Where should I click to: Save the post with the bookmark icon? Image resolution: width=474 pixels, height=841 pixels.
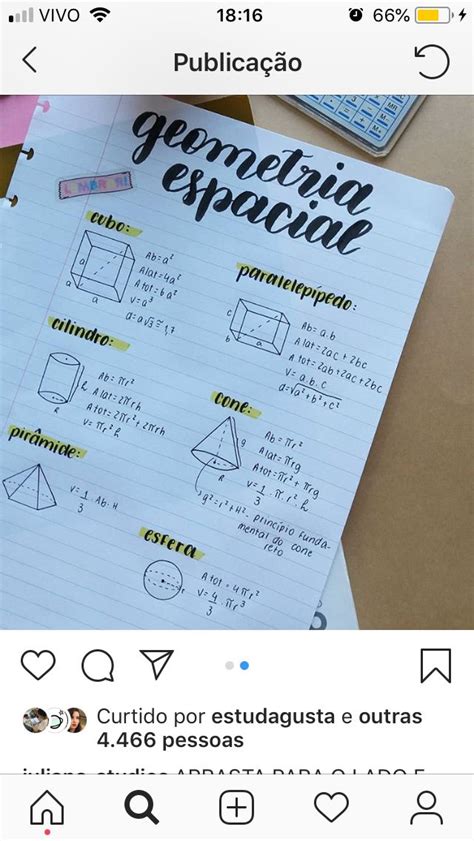(435, 666)
